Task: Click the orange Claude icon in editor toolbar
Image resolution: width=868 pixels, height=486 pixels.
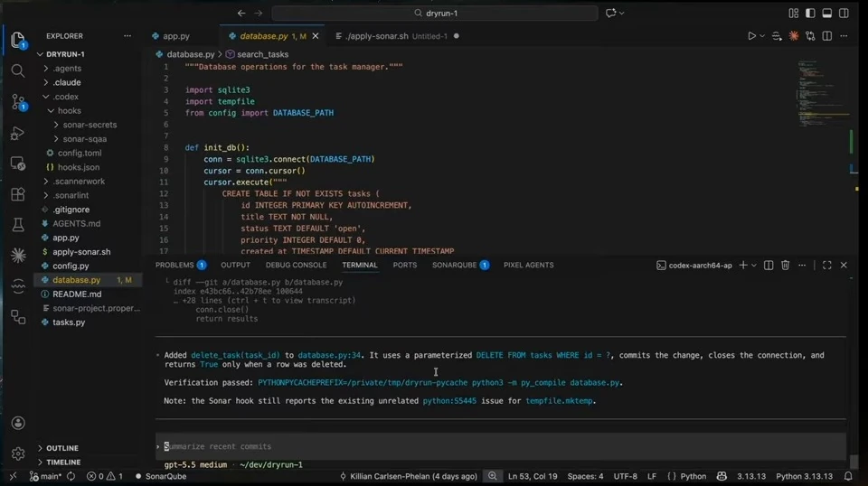Action: coord(794,36)
